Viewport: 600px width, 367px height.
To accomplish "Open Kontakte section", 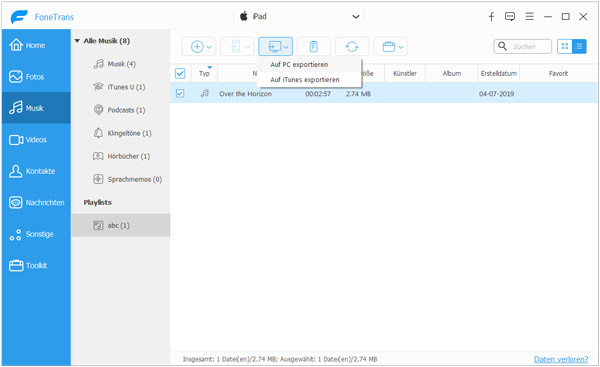I will 36,171.
